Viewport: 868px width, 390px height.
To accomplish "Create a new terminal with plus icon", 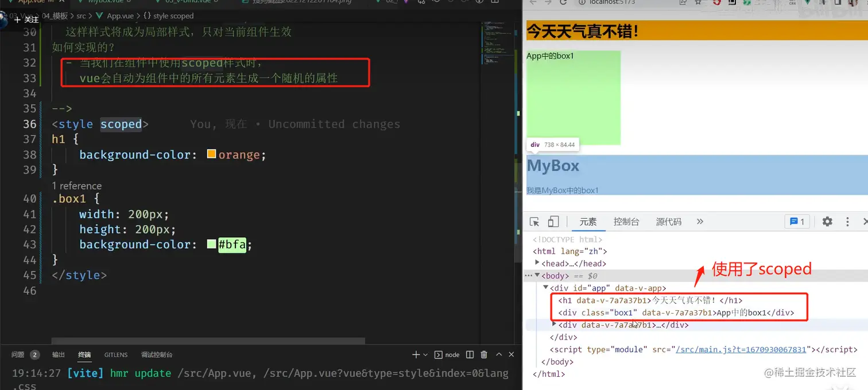I will (x=416, y=354).
